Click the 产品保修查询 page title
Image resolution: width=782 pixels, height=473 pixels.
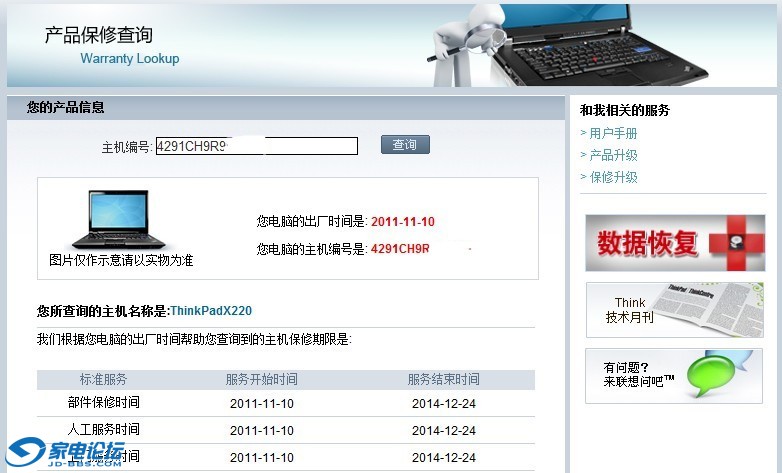click(99, 35)
